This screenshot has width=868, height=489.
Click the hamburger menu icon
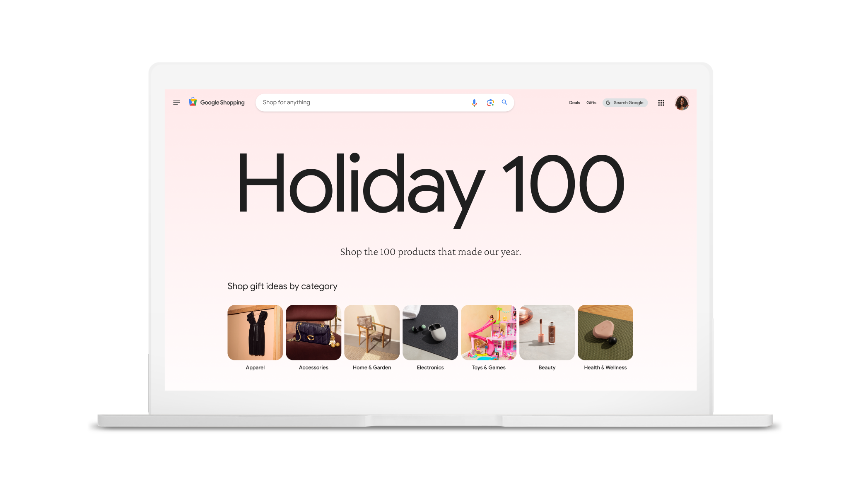point(176,103)
